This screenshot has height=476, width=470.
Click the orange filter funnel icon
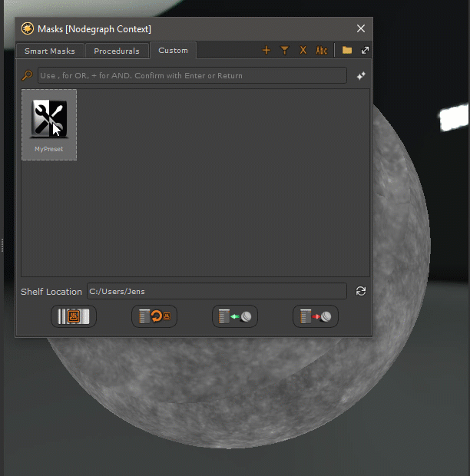point(285,51)
